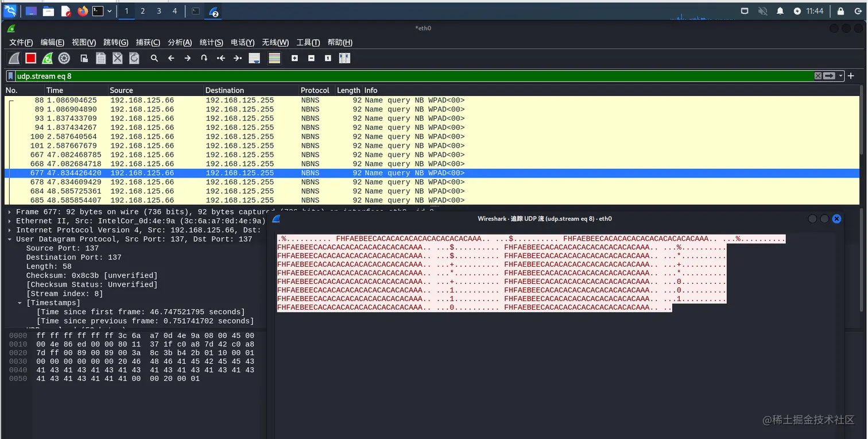Expand the Ethernet II tree row
This screenshot has width=868, height=439.
tap(10, 221)
